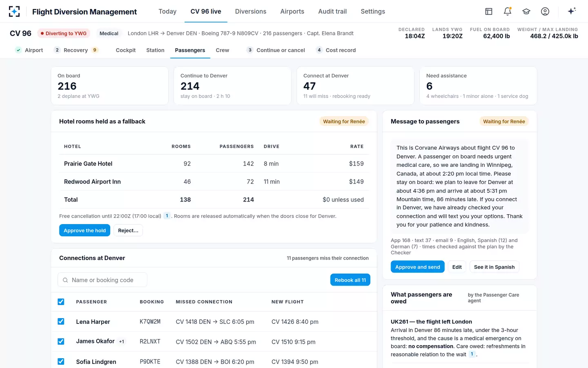The height and width of the screenshot is (368, 588).
Task: Deselect Sofia Lindgren's row checkbox
Action: 61,361
